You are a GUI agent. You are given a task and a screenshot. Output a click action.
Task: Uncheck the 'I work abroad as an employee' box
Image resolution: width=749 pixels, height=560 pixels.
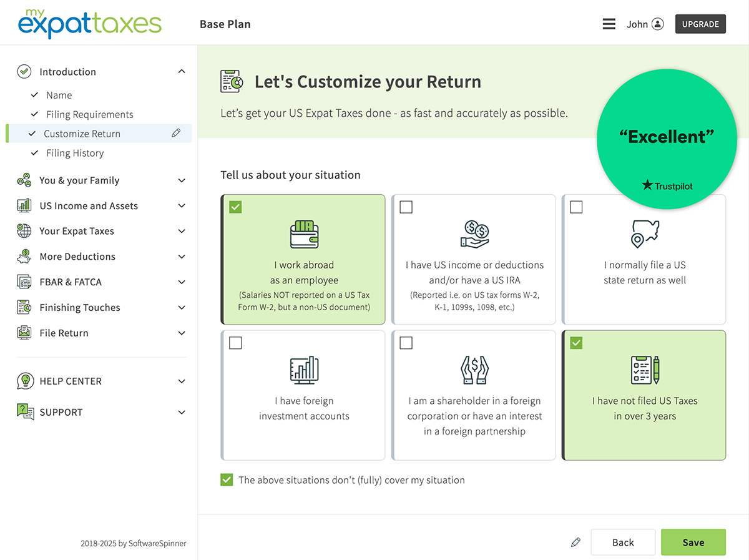(x=235, y=207)
